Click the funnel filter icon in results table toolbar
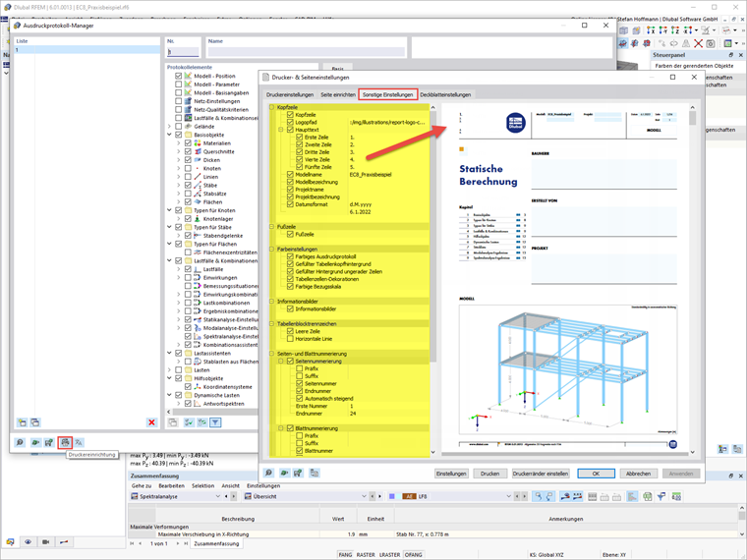 [x=661, y=496]
